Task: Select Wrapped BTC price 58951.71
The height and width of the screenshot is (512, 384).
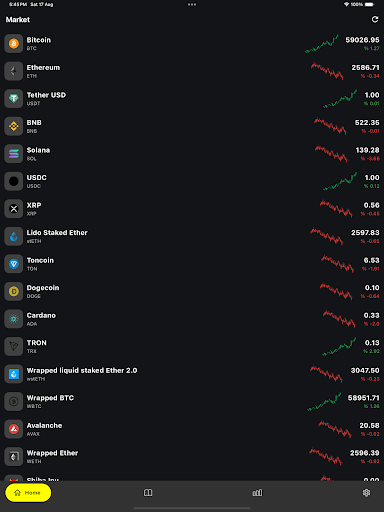Action: pos(363,398)
